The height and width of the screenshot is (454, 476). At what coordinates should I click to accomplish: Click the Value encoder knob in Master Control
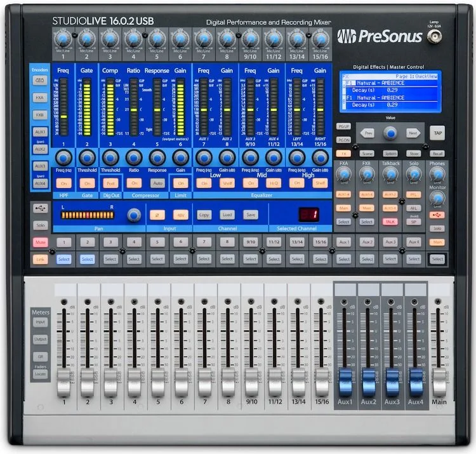(x=390, y=133)
